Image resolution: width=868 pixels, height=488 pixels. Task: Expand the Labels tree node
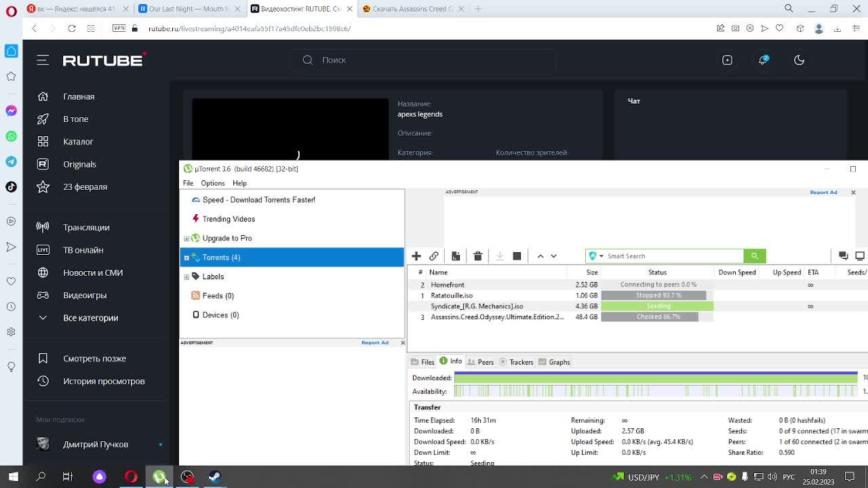(186, 277)
